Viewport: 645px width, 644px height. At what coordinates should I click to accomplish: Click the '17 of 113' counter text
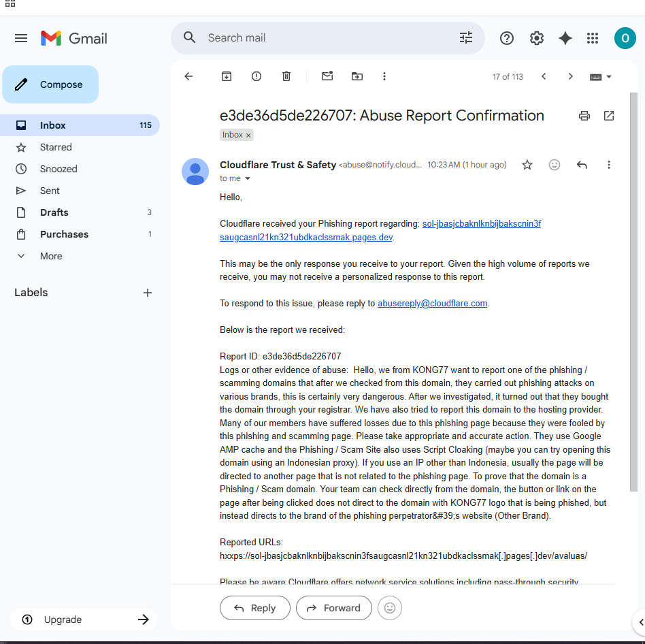click(508, 77)
